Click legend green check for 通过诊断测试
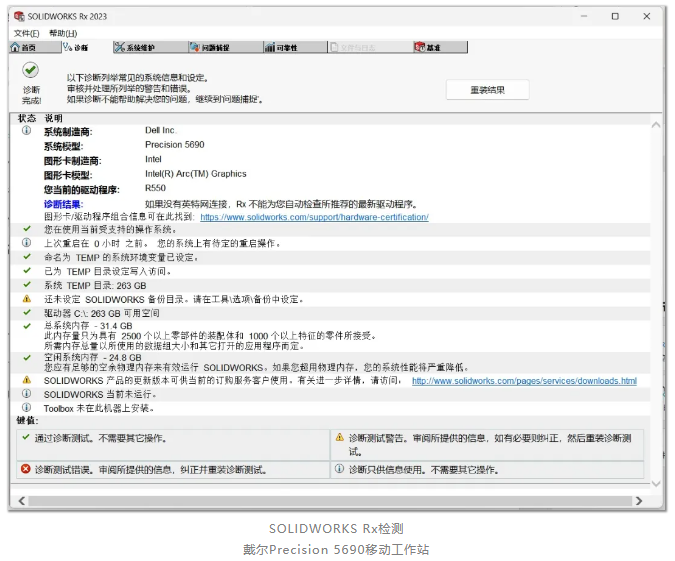 (26, 437)
